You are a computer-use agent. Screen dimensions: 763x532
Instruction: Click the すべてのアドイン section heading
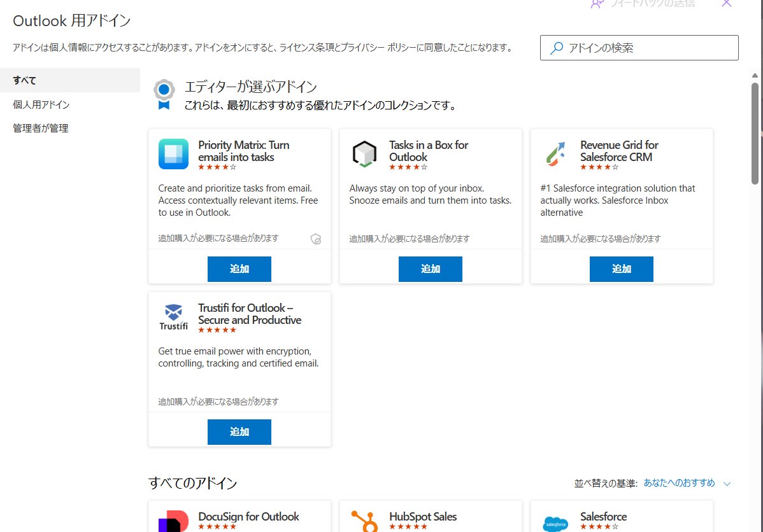(x=193, y=483)
